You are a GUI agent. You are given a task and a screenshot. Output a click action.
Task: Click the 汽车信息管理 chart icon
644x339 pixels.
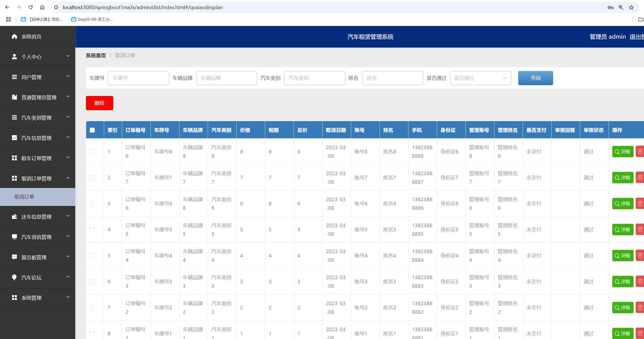pyautogui.click(x=15, y=138)
